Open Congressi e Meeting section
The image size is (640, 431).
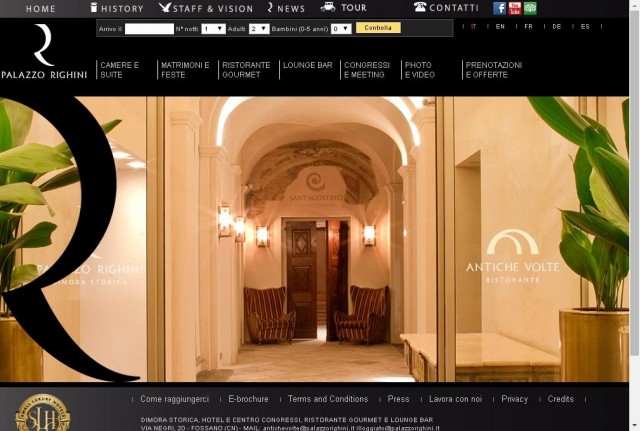367,70
